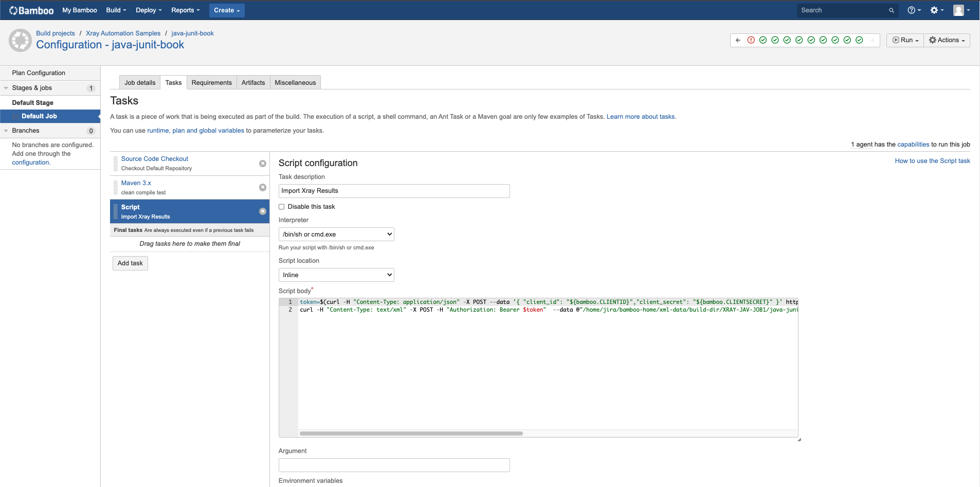
Task: Open the Reports menu
Action: (x=186, y=10)
